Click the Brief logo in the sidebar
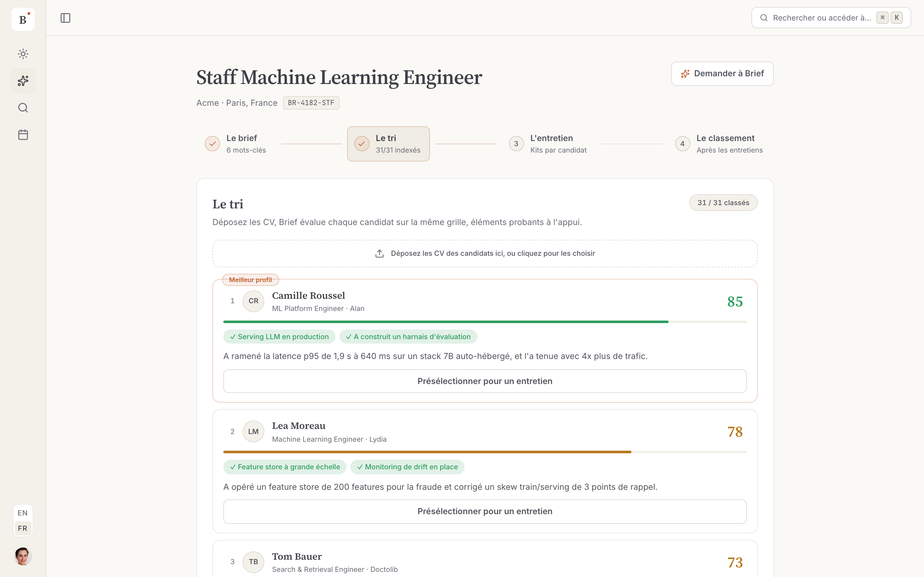Image resolution: width=924 pixels, height=577 pixels. 23,19
